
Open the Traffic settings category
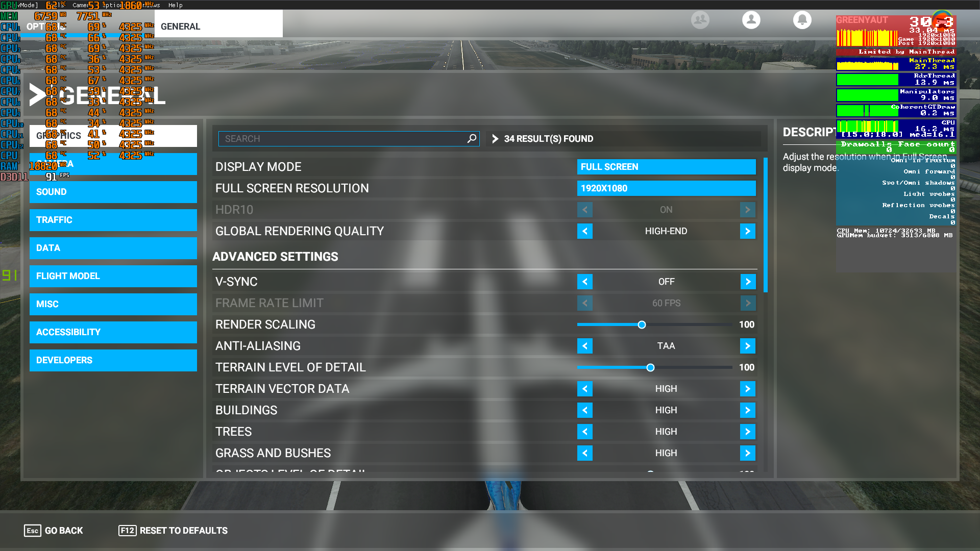coord(113,220)
